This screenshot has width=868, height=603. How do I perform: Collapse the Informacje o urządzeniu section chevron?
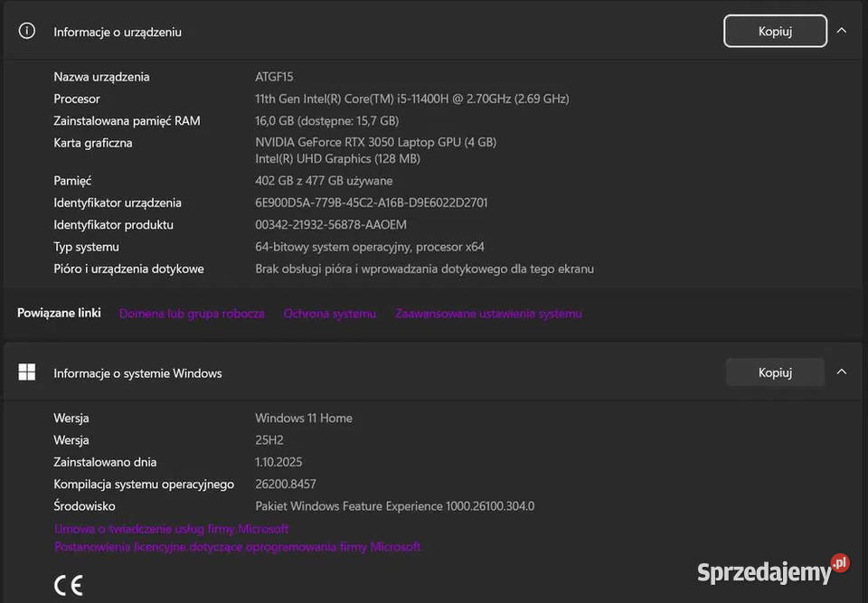point(842,31)
